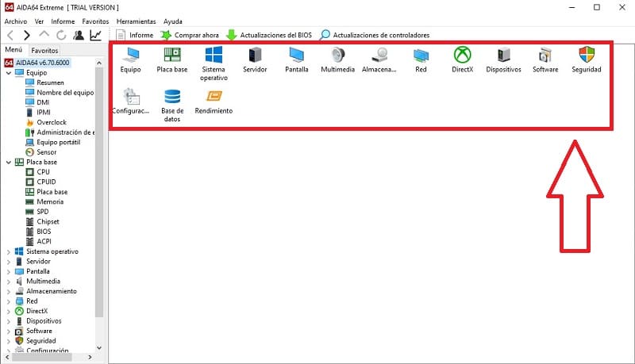This screenshot has width=635, height=364.
Task: Switch to the Favoritos tab in sidebar
Action: pyautogui.click(x=44, y=51)
